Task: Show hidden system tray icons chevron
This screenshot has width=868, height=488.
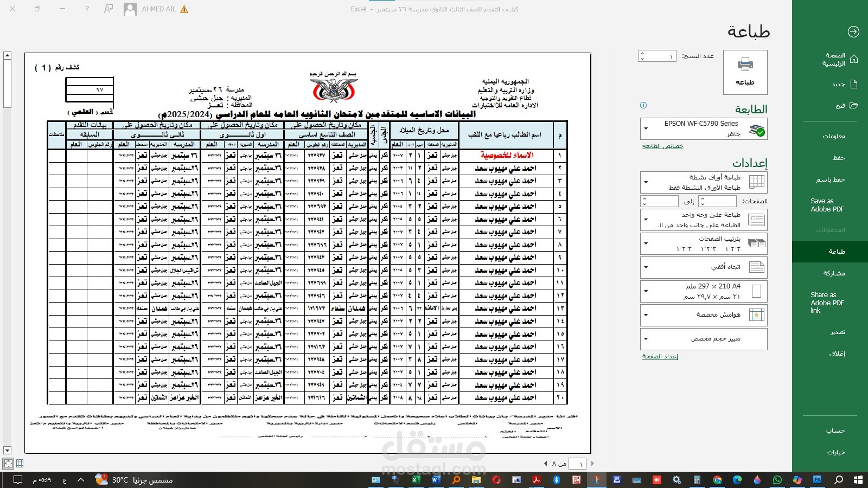Action: point(81,480)
